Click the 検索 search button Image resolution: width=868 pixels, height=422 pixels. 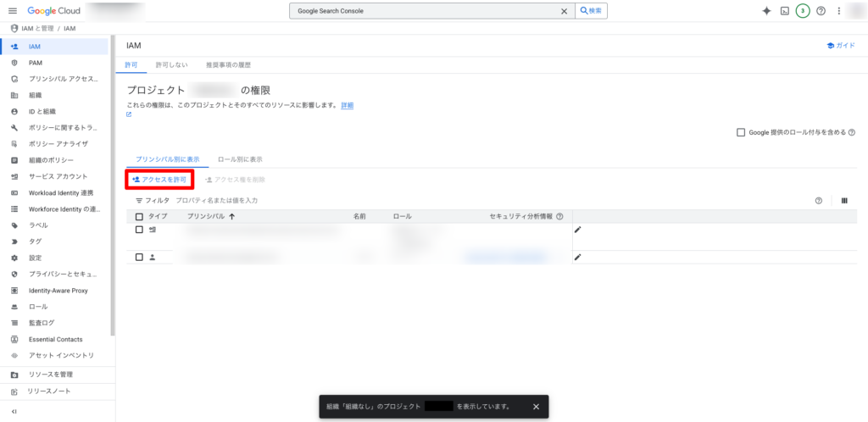(x=591, y=11)
